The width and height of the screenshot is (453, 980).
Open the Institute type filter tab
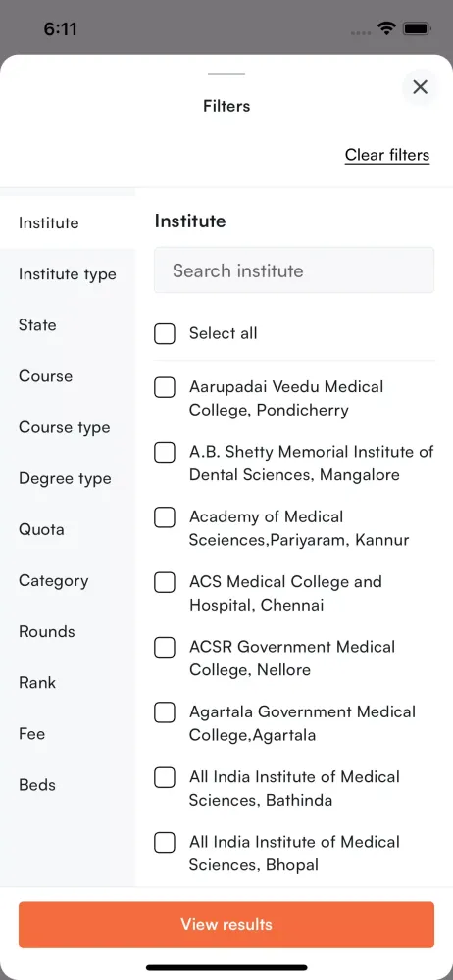click(x=68, y=274)
